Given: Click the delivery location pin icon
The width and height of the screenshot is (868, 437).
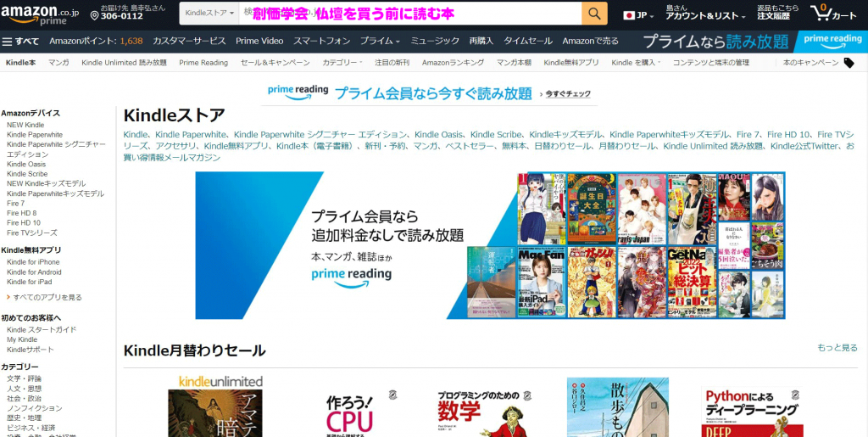Looking at the screenshot, I should point(94,14).
